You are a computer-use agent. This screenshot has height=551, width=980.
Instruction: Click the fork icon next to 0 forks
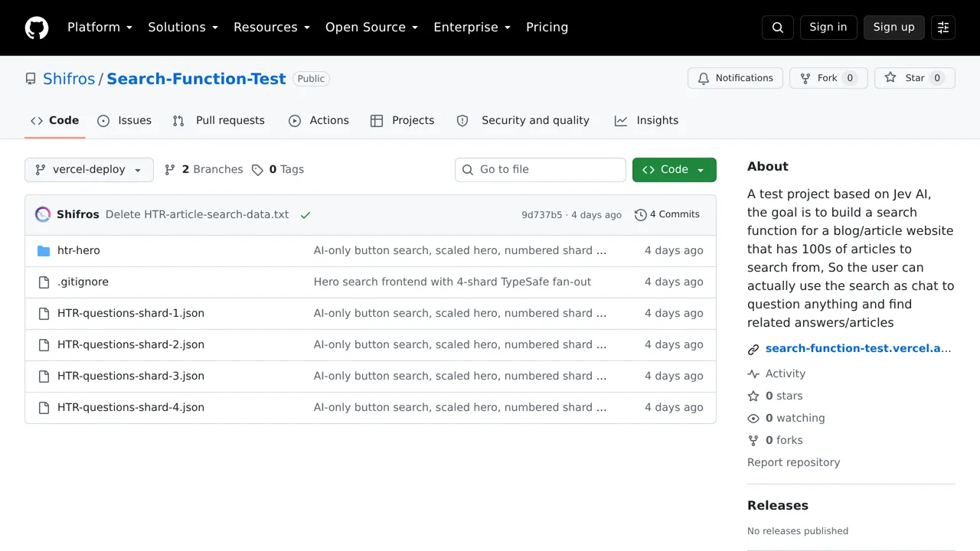point(753,440)
